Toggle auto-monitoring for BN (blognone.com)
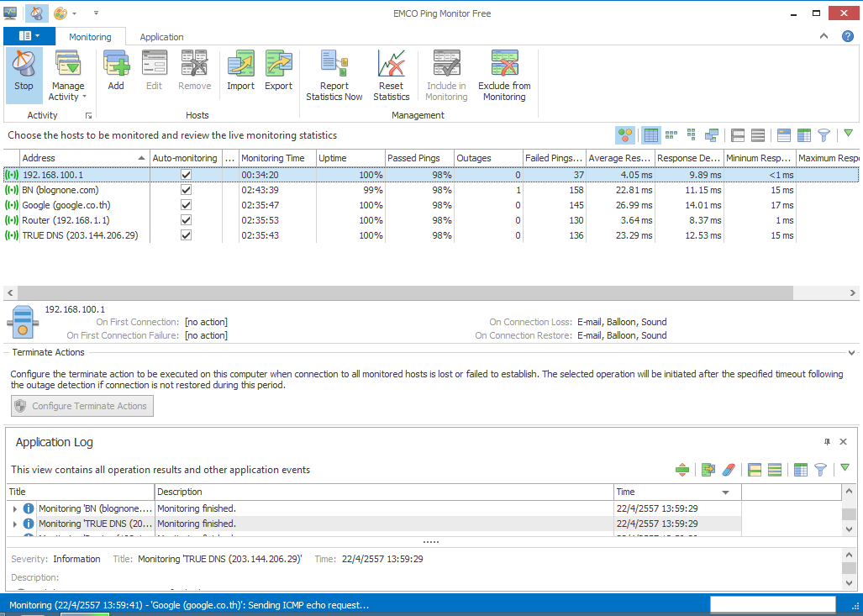863x616 pixels. point(186,190)
